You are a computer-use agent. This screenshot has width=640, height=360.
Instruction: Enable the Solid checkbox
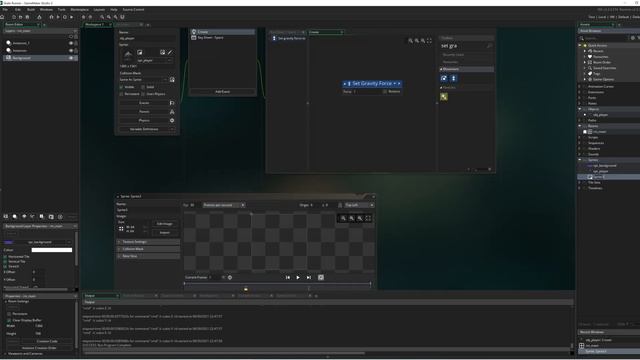pyautogui.click(x=143, y=87)
